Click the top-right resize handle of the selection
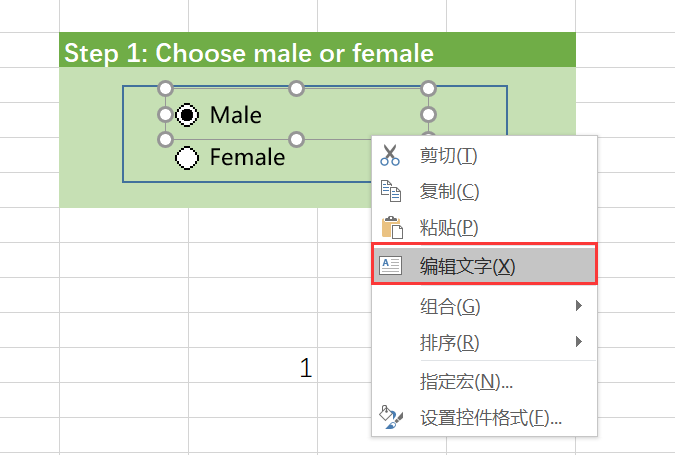675x455 pixels. (428, 89)
